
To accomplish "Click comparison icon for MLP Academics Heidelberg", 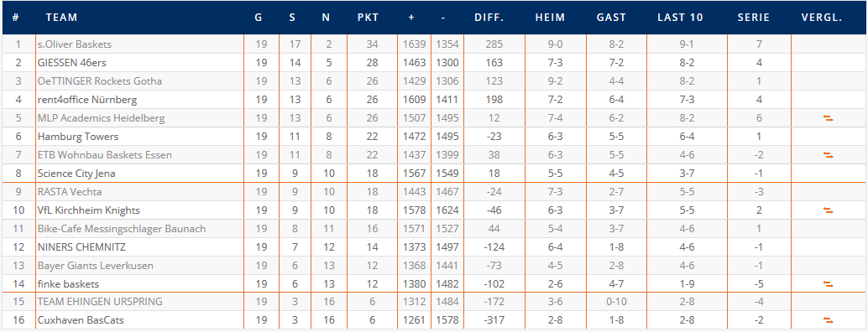I will pyautogui.click(x=829, y=118).
